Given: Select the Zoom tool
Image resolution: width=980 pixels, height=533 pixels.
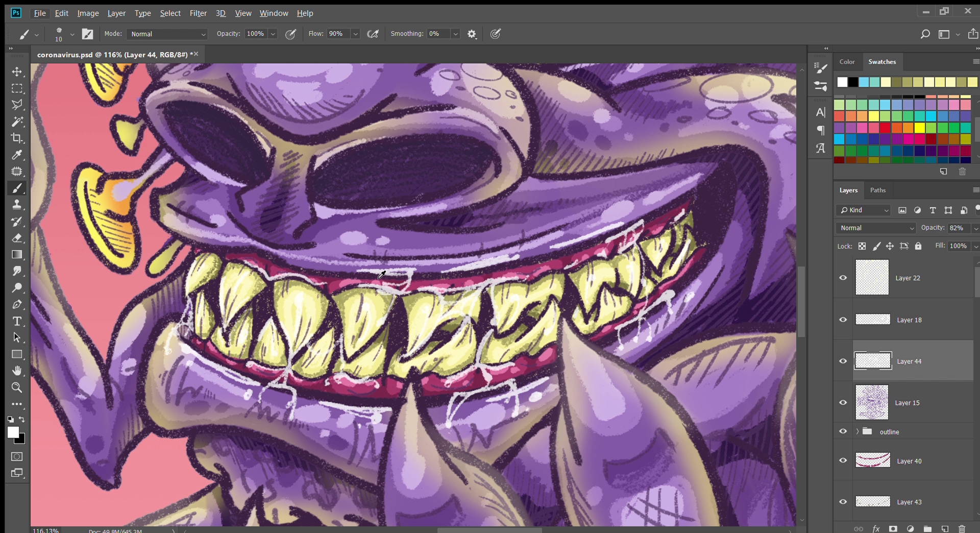Looking at the screenshot, I should click(x=17, y=387).
